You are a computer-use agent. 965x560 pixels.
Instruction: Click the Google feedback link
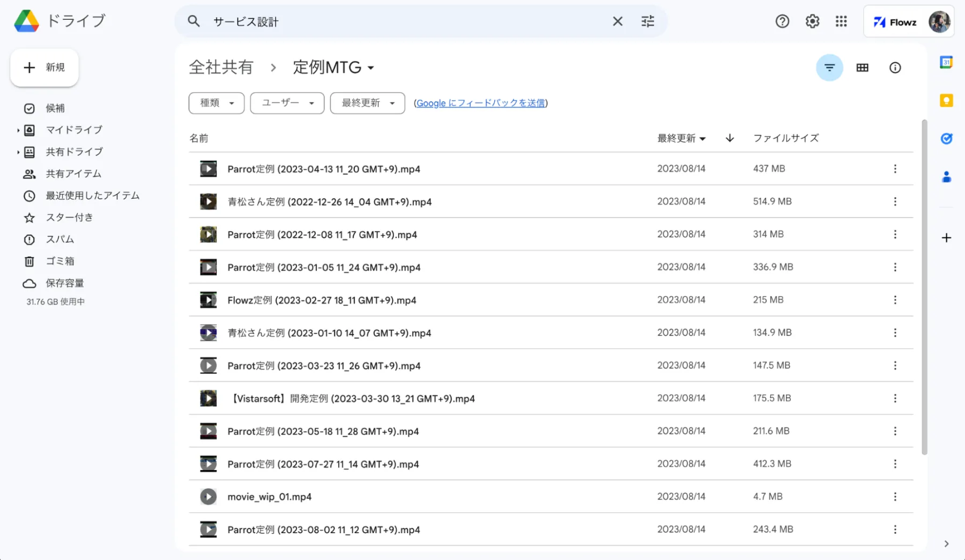tap(480, 103)
